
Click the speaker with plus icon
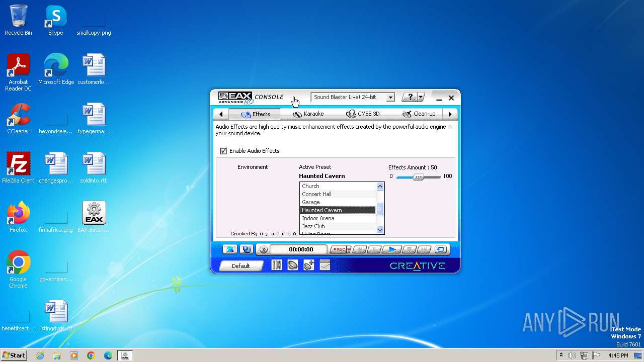[309, 265]
